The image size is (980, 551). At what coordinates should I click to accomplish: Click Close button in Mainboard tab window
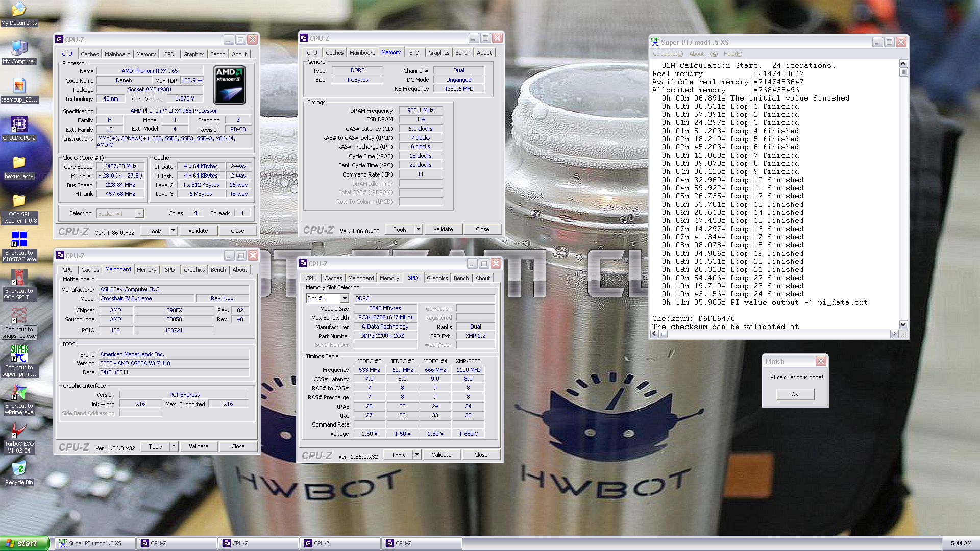pyautogui.click(x=238, y=446)
